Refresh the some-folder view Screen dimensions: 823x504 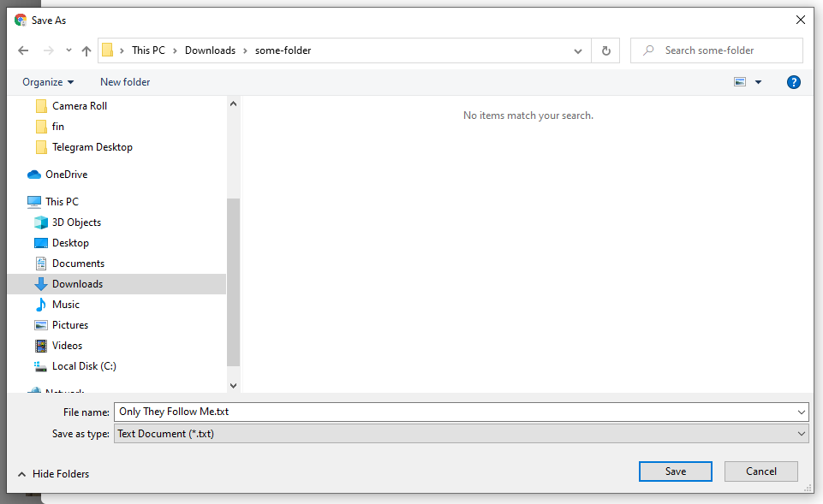(x=605, y=50)
